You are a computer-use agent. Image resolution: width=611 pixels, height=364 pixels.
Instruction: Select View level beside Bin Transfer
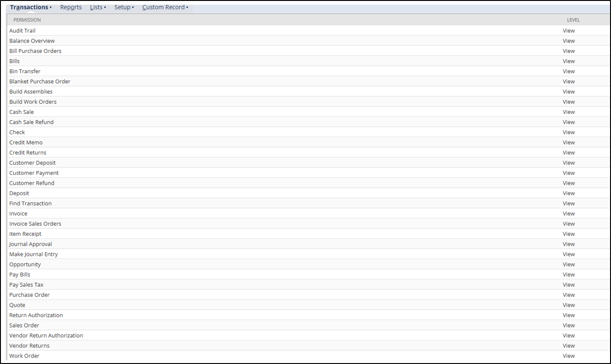tap(568, 71)
